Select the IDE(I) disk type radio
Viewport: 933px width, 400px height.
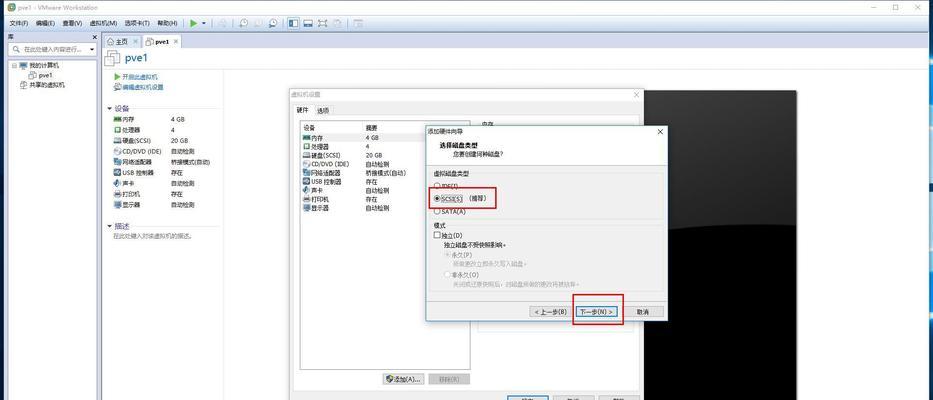(437, 186)
